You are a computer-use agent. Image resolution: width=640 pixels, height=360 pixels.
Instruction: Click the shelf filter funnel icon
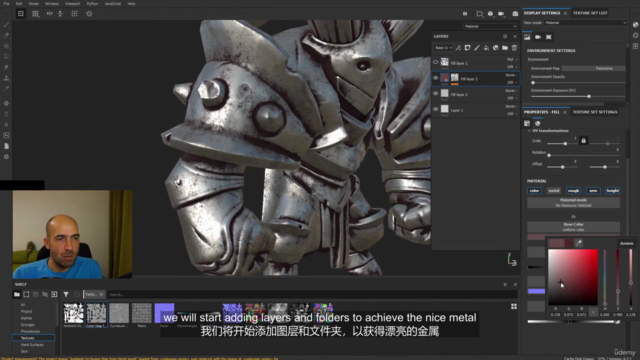[66, 294]
